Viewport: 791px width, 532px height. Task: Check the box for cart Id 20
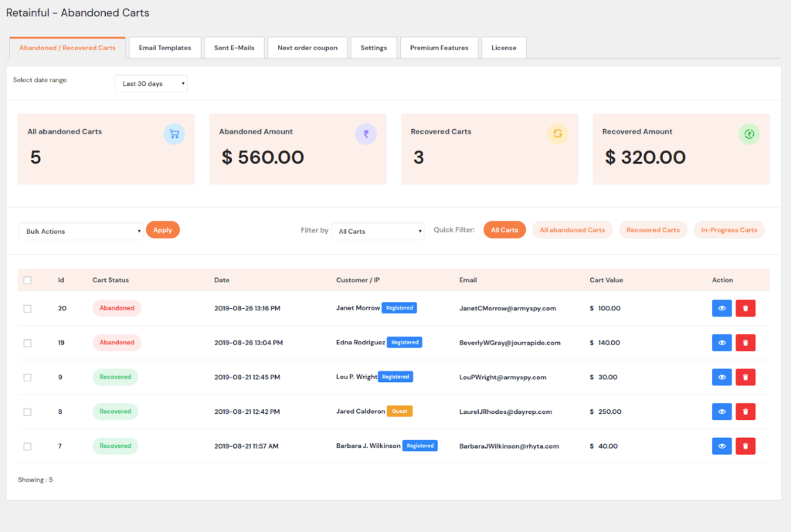point(27,309)
